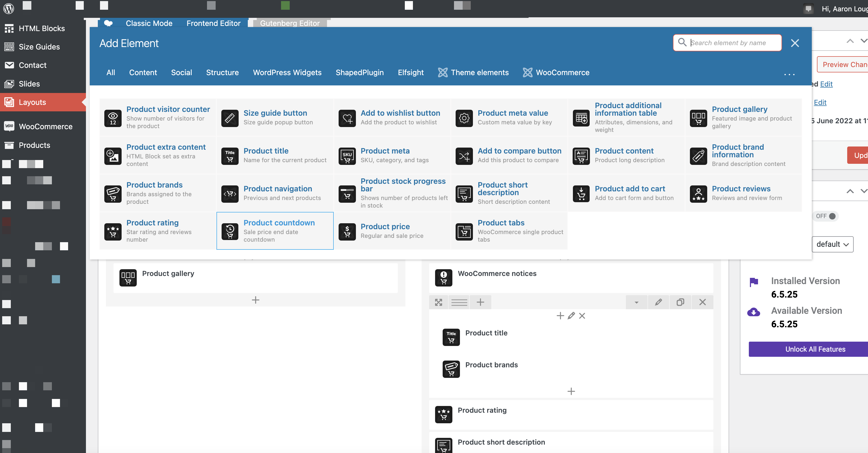Click the Product price dollar icon

[x=347, y=232]
